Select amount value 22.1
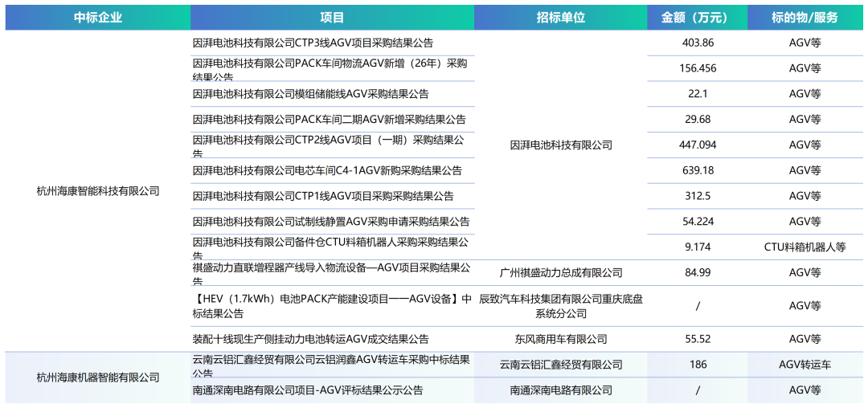 (x=698, y=94)
